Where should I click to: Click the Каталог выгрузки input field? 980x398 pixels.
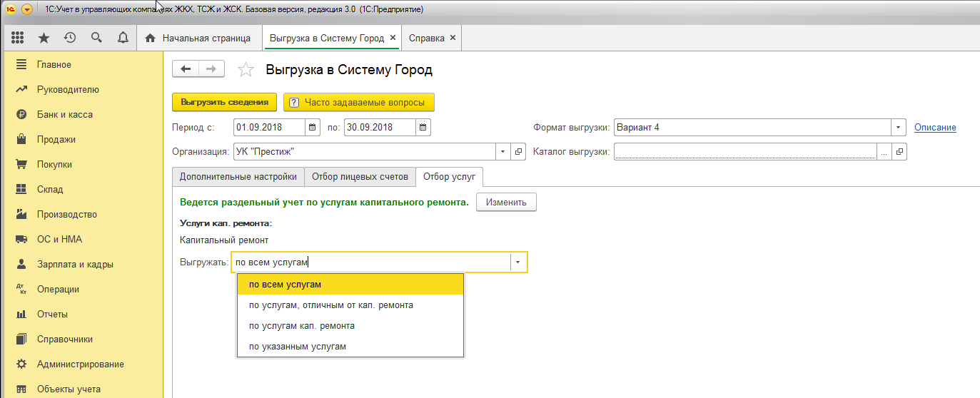tap(745, 152)
